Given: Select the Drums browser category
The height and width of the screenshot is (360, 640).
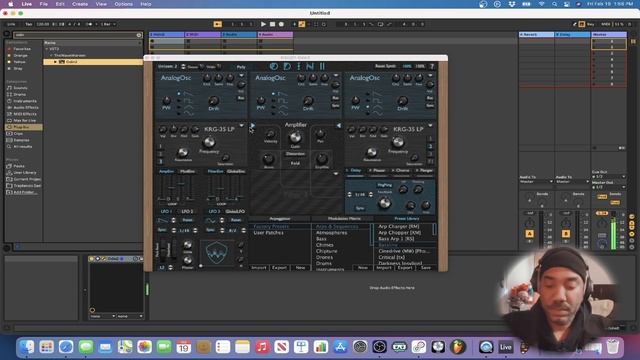Looking at the screenshot, I should pos(20,94).
